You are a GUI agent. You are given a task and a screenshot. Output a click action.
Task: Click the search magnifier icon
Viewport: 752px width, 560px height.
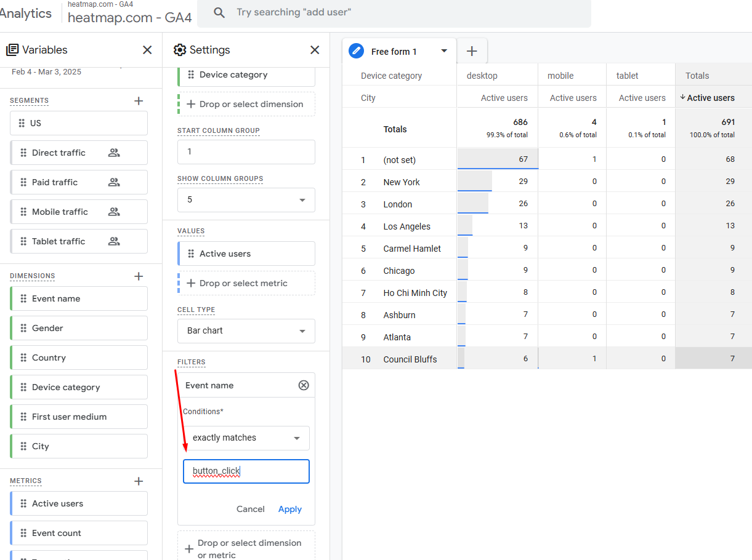[219, 12]
